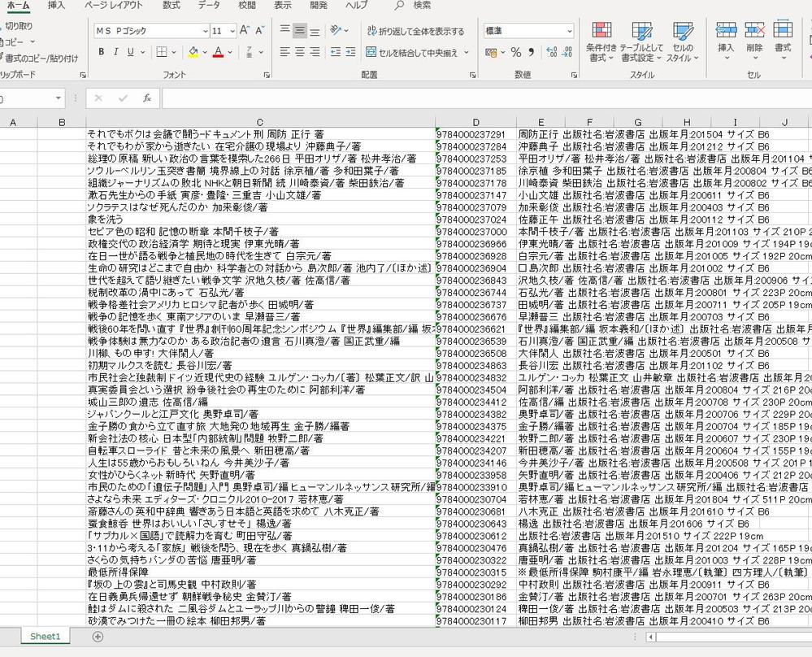Open the ホーム ribbon tab
This screenshot has width=812, height=657.
[18, 5]
